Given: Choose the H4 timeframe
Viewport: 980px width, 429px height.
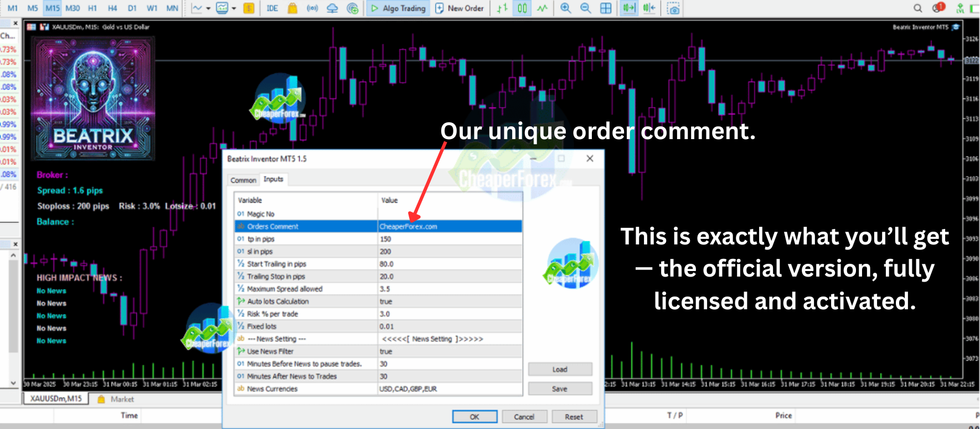Looking at the screenshot, I should [x=112, y=8].
